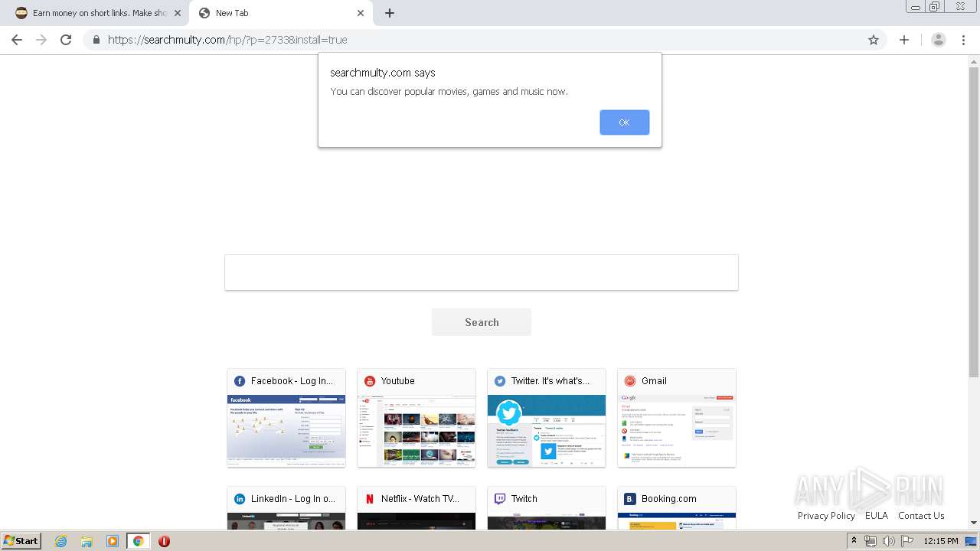Click the network tray icon
Screen dimensions: 980x551
click(870, 541)
